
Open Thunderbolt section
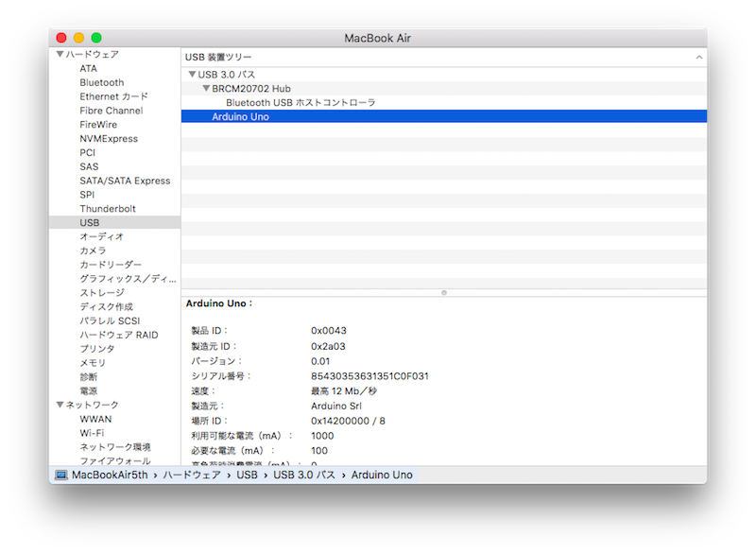(108, 208)
